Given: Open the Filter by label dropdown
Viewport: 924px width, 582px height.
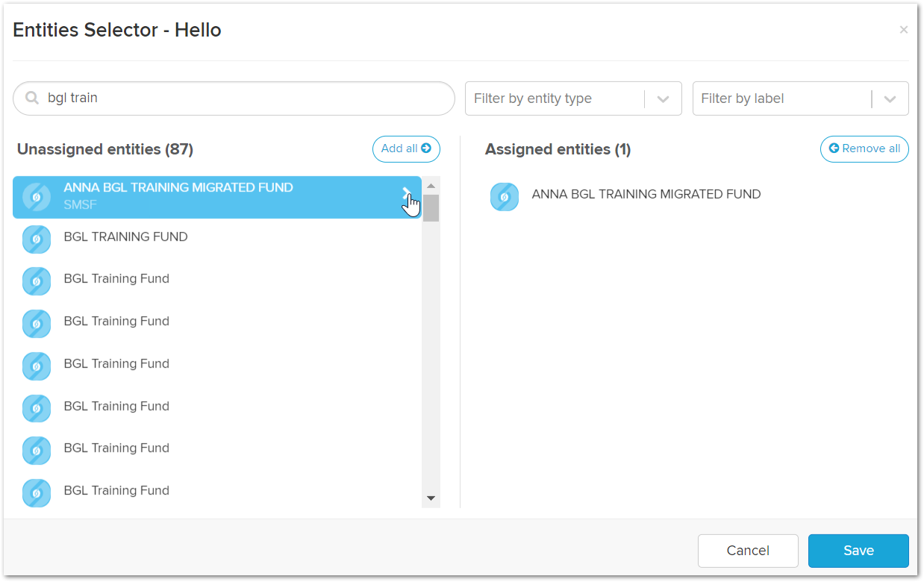Looking at the screenshot, I should pyautogui.click(x=780, y=98).
